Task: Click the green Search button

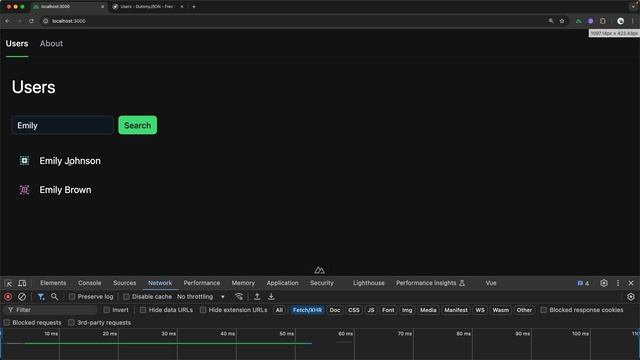Action: point(138,125)
